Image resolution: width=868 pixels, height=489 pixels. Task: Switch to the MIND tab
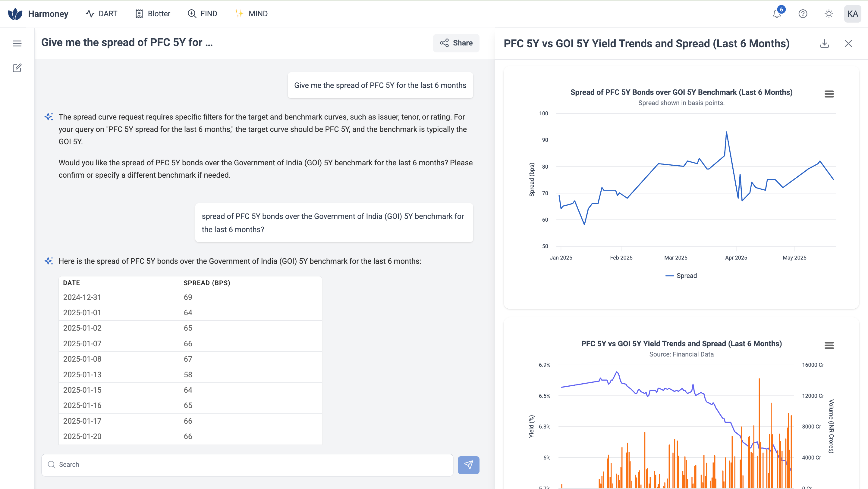251,14
